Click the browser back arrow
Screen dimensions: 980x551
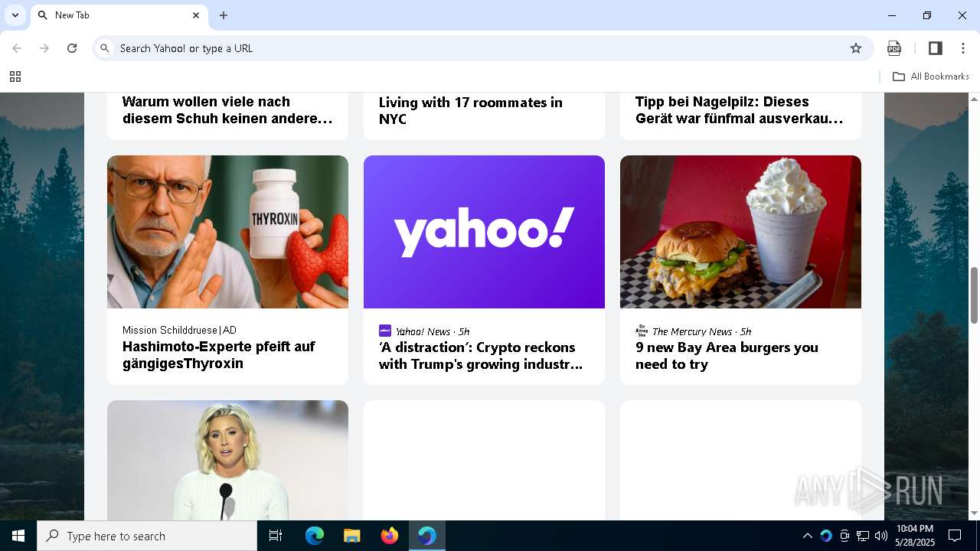pos(17,48)
